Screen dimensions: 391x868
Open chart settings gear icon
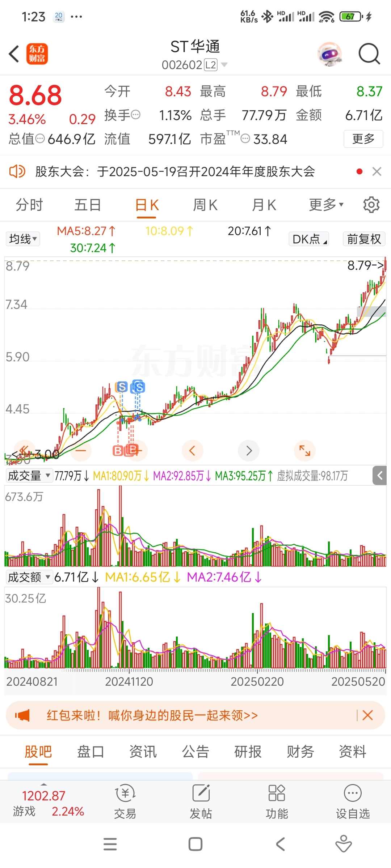(x=371, y=205)
